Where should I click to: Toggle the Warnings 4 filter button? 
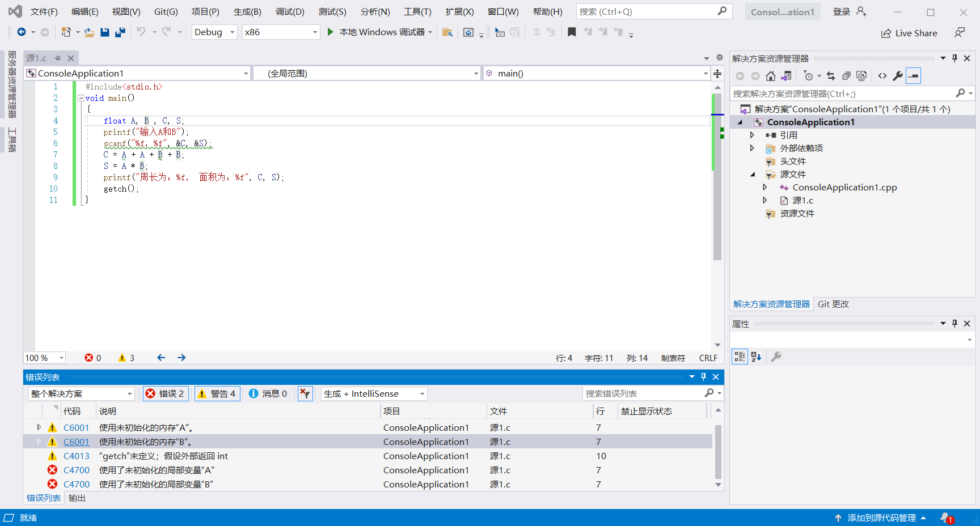click(217, 394)
